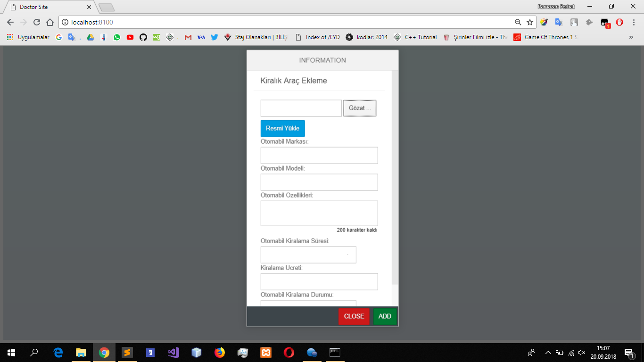Image resolution: width=644 pixels, height=362 pixels.
Task: Open the Google Translate extension icon
Action: tap(558, 22)
